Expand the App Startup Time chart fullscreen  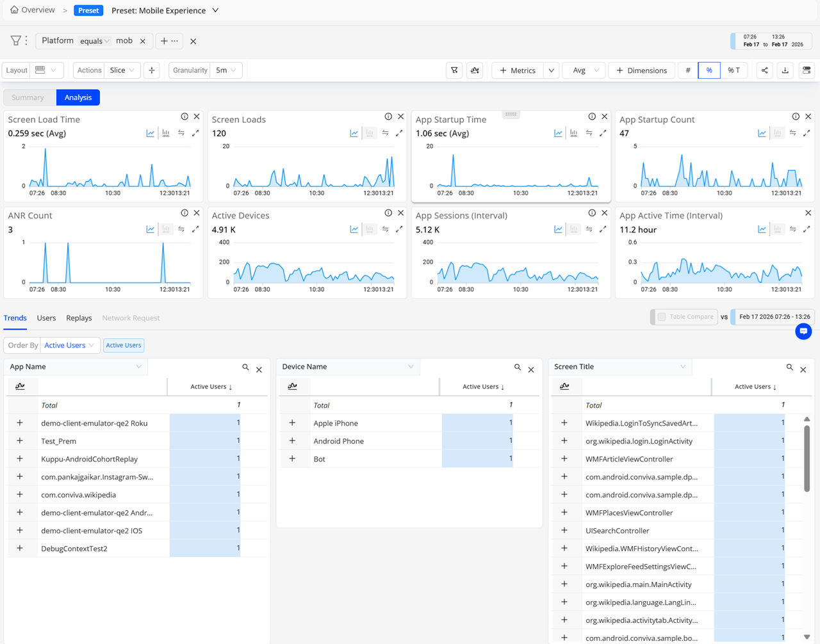click(x=603, y=133)
